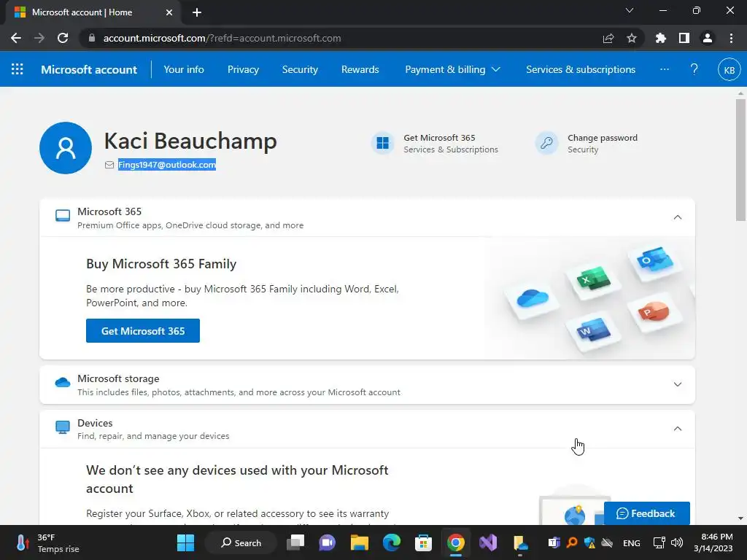Open the Privacy tab
The width and height of the screenshot is (747, 560).
tap(243, 69)
